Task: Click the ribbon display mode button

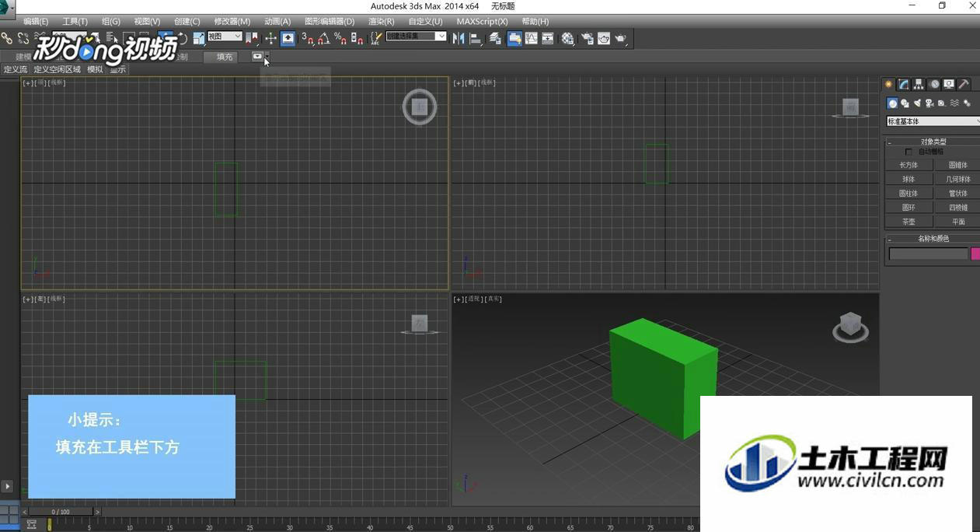Action: (x=257, y=56)
